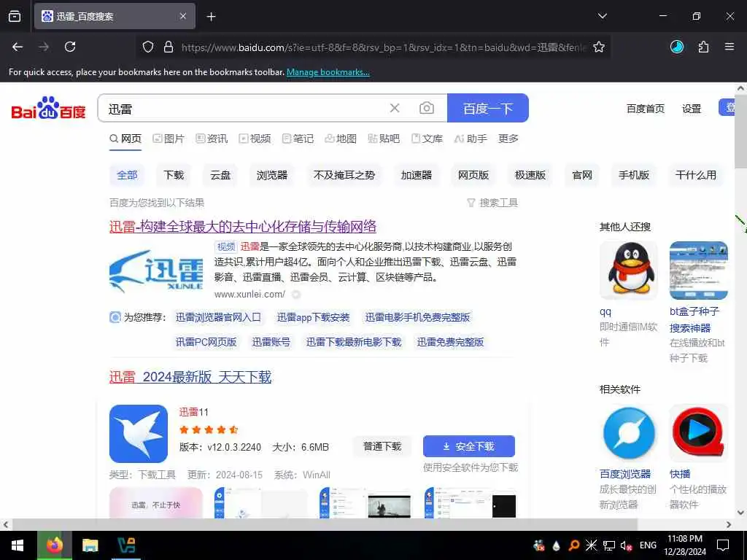Image resolution: width=747 pixels, height=560 pixels.
Task: Switch to the 视频 search tab
Action: (255, 139)
